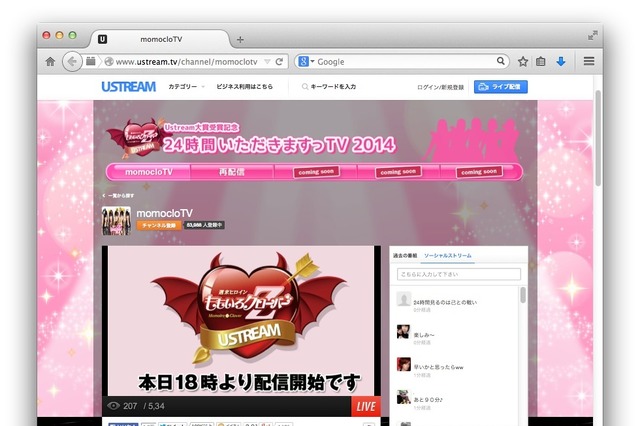Click the browser Home icon
Image resolution: width=640 pixels, height=426 pixels.
click(50, 62)
